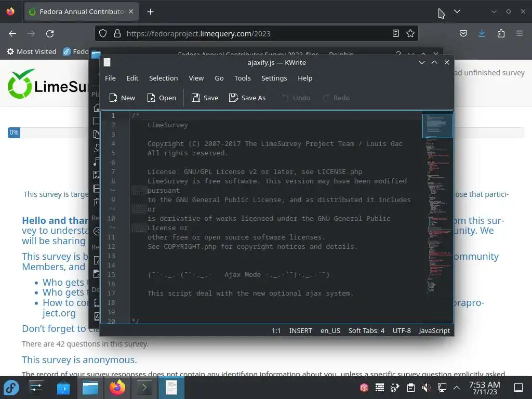Open the Settings menu in KWrite
The width and height of the screenshot is (532, 399).
pos(274,78)
